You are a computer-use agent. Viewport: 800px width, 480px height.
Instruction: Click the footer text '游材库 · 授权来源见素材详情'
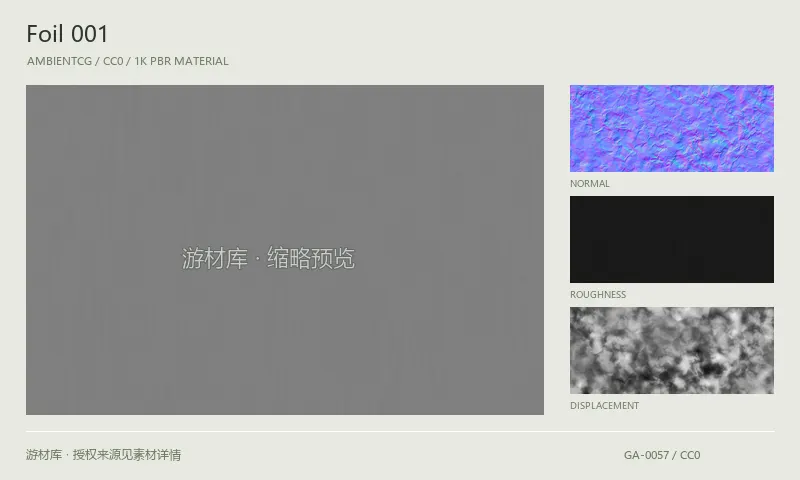click(x=104, y=454)
